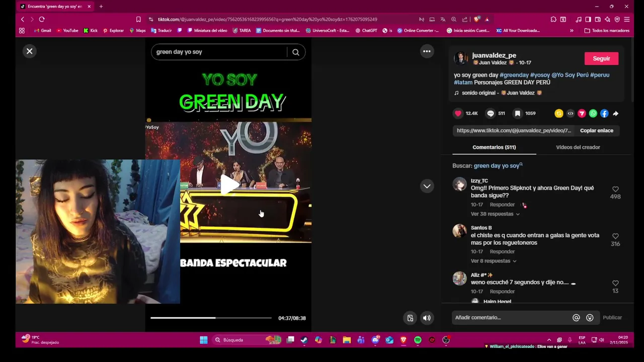The height and width of the screenshot is (362, 644).
Task: Send to friends with red paper-plane icon
Action: coord(582,114)
